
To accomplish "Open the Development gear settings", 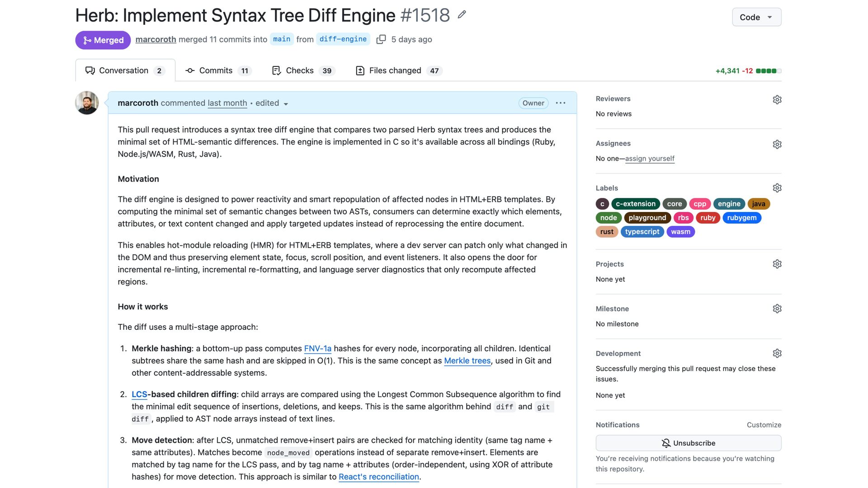I will coord(777,353).
